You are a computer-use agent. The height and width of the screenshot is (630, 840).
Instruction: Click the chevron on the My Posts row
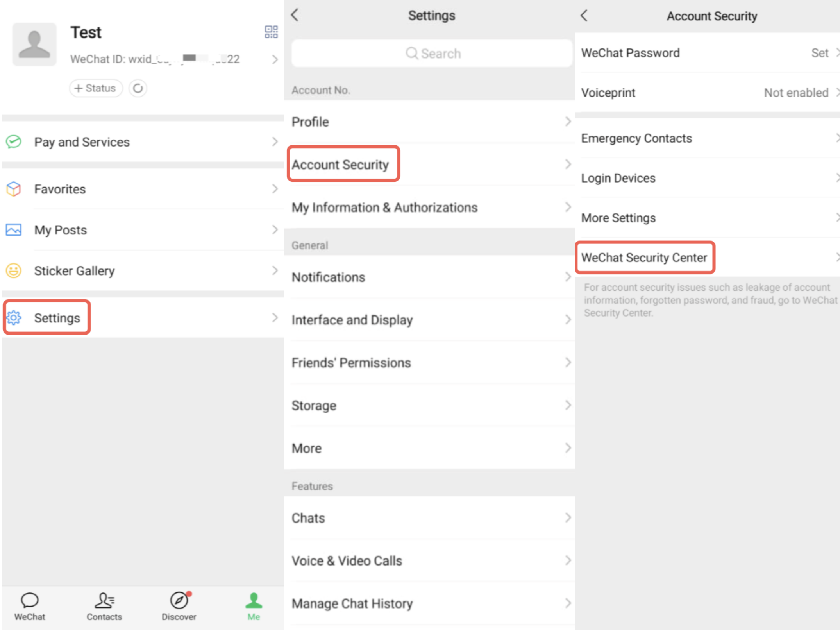click(x=275, y=230)
